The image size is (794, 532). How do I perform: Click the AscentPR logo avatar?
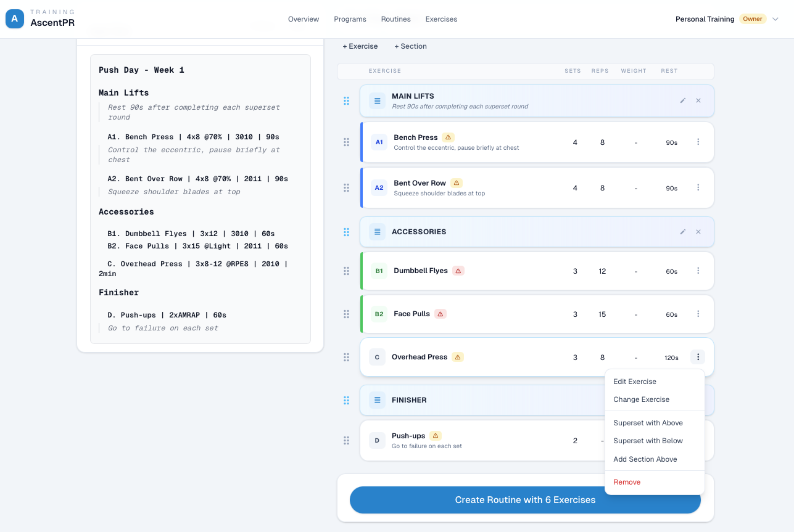click(x=14, y=18)
